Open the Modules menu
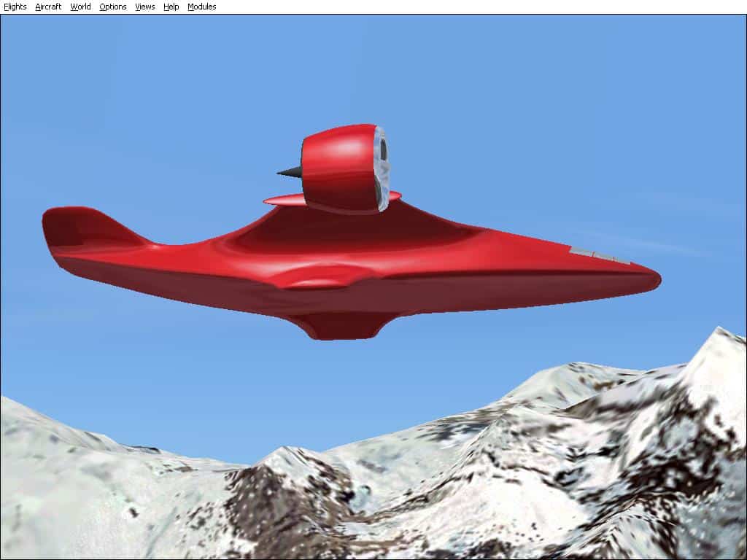The image size is (747, 560). [201, 7]
